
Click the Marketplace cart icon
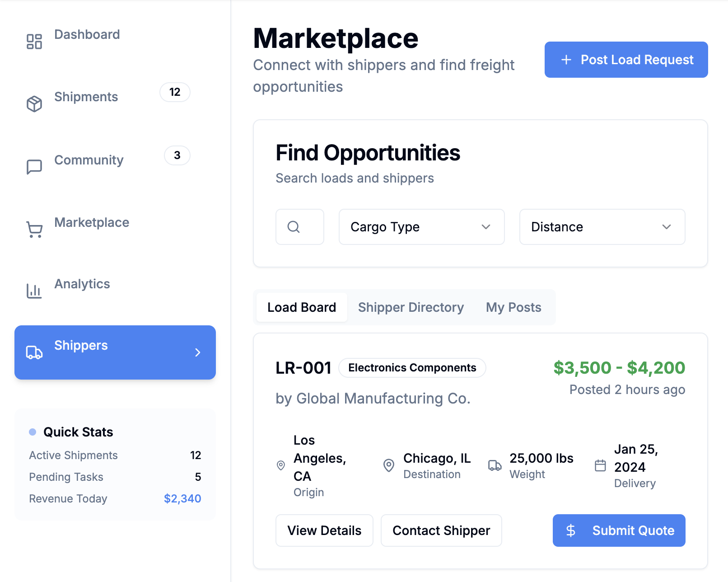point(34,230)
